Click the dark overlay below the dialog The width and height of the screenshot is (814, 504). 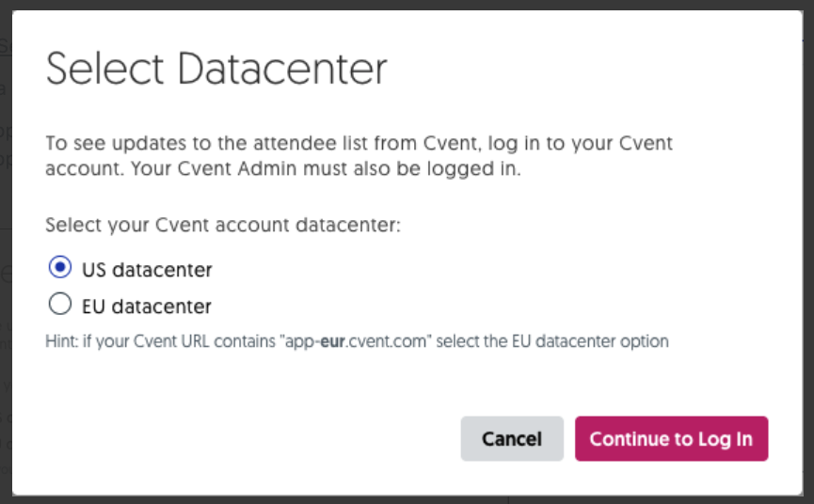pos(407,500)
